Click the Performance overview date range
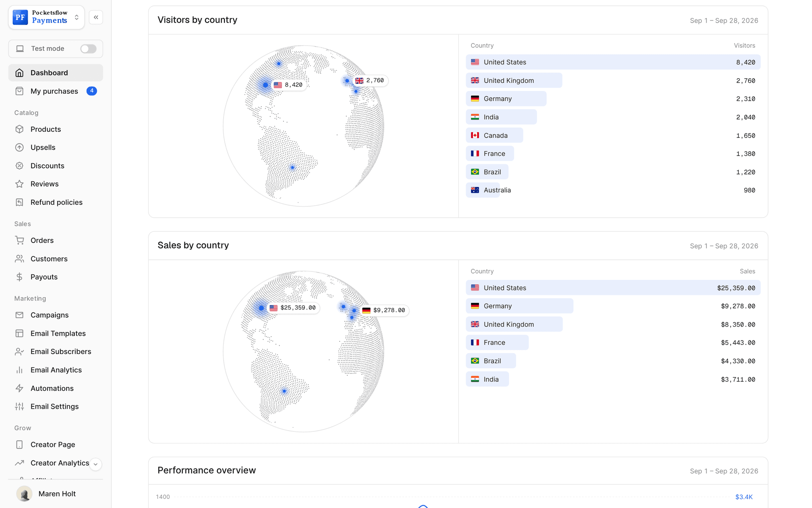 click(724, 471)
